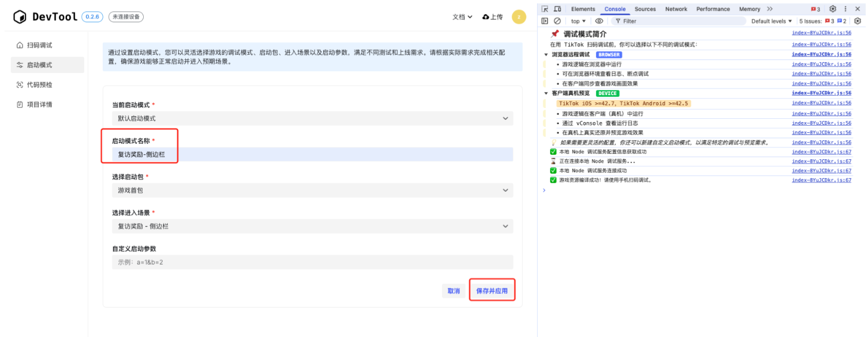Click the 取消 button
This screenshot has height=337, width=868.
[x=453, y=291]
